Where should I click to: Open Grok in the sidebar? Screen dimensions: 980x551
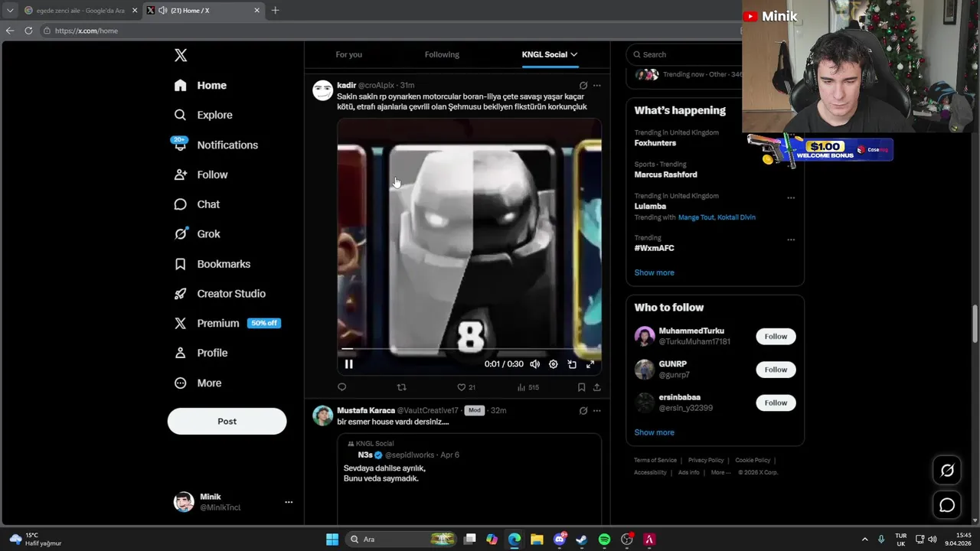pos(197,234)
